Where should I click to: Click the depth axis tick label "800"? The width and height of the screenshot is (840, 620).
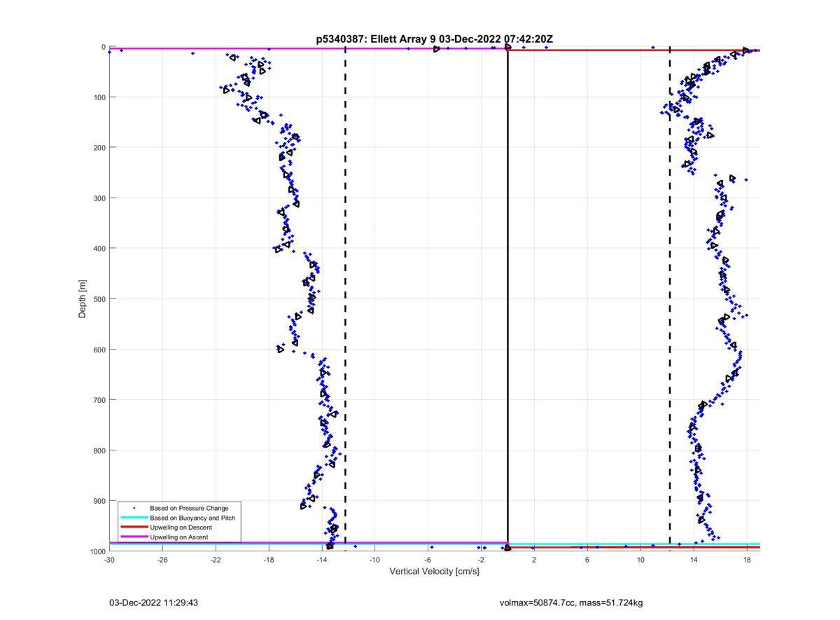(x=99, y=450)
